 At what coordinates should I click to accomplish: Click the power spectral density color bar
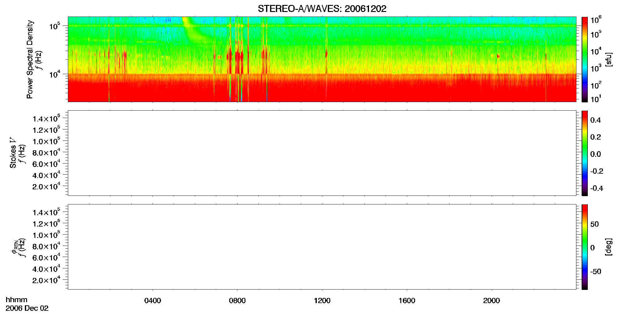click(585, 59)
